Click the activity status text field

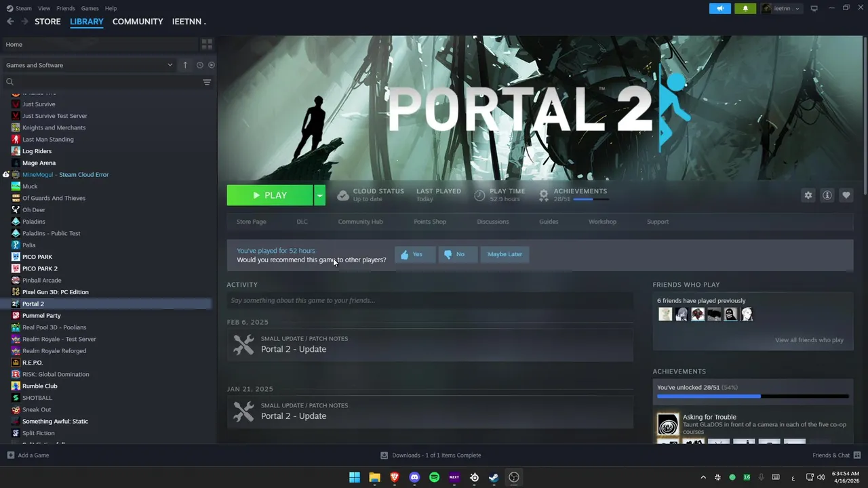tap(430, 300)
